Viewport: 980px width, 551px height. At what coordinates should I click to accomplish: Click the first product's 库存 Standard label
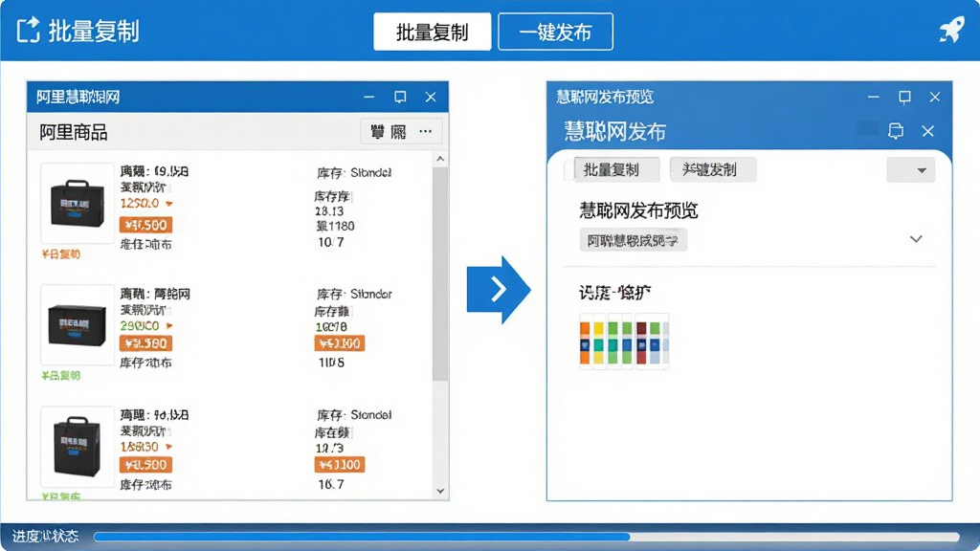click(354, 172)
